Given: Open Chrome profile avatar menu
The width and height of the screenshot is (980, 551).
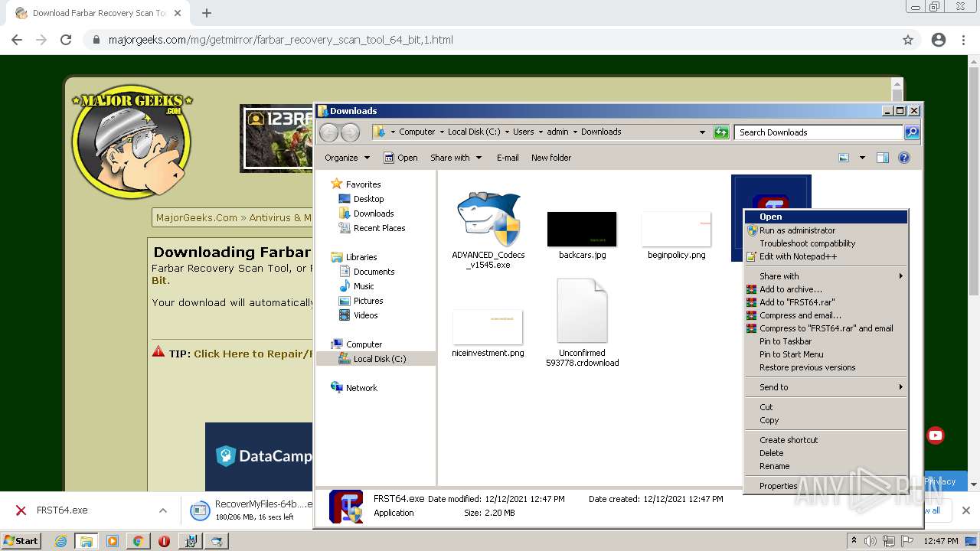Looking at the screenshot, I should pos(939,40).
